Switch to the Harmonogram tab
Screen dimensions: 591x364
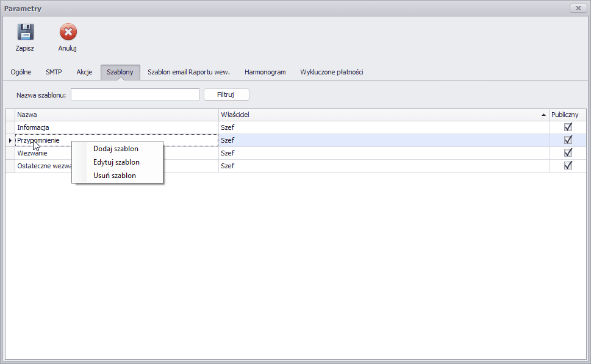[265, 72]
